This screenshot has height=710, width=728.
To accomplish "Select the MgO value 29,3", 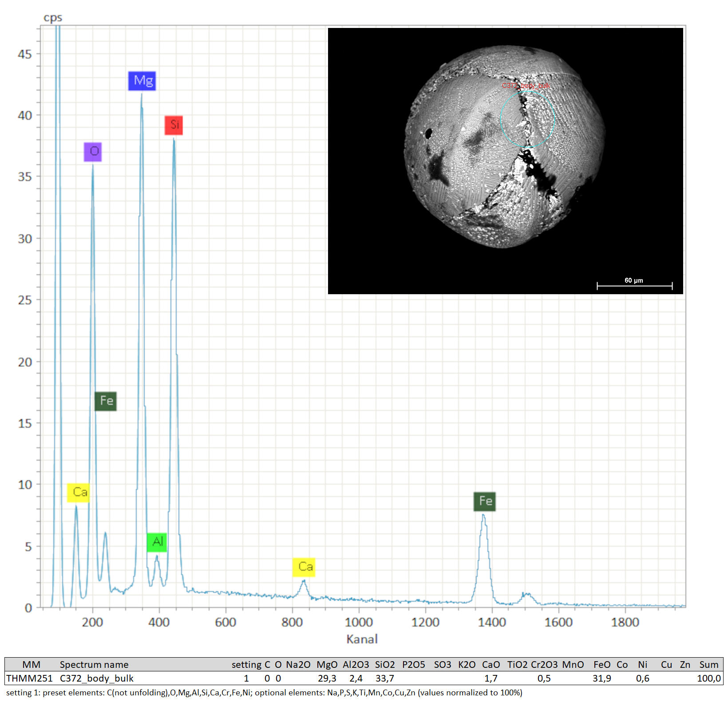I will pyautogui.click(x=327, y=678).
